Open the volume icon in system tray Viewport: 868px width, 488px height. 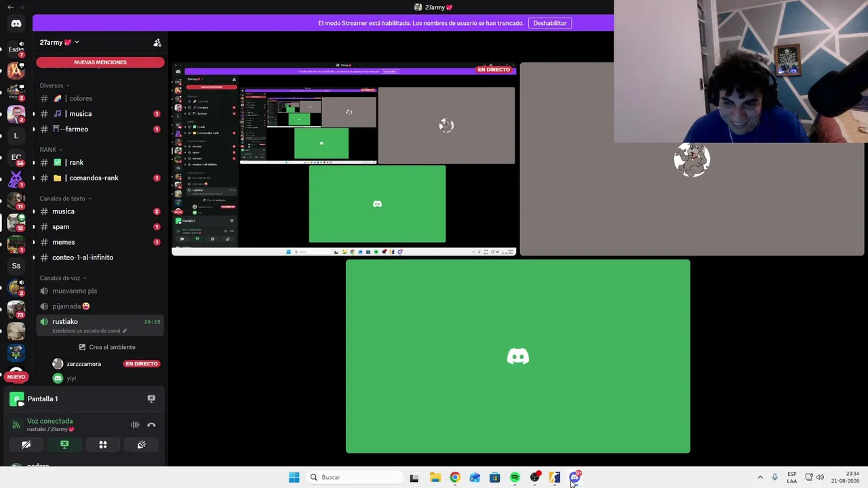click(820, 477)
